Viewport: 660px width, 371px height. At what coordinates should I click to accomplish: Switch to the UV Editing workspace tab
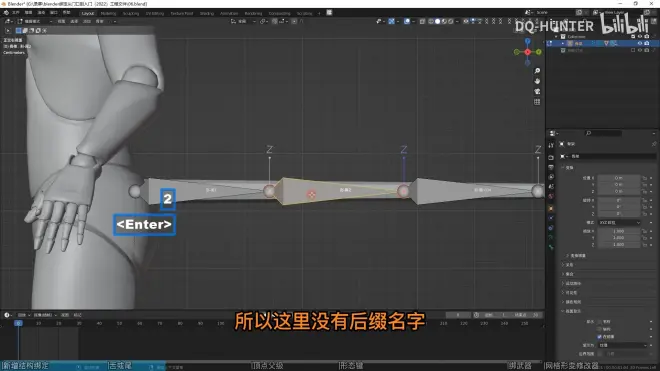click(154, 13)
